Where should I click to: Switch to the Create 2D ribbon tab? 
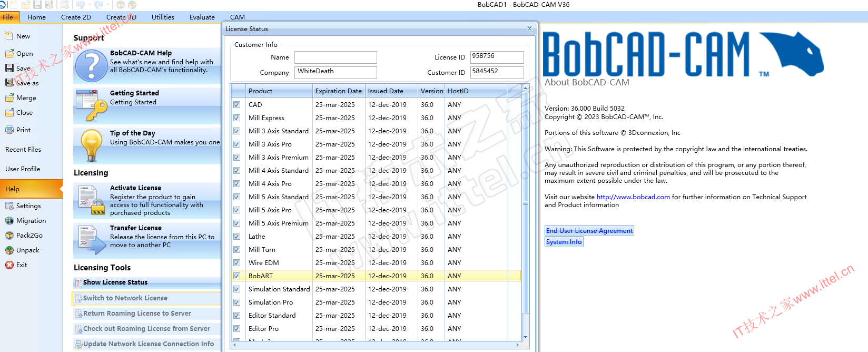76,17
